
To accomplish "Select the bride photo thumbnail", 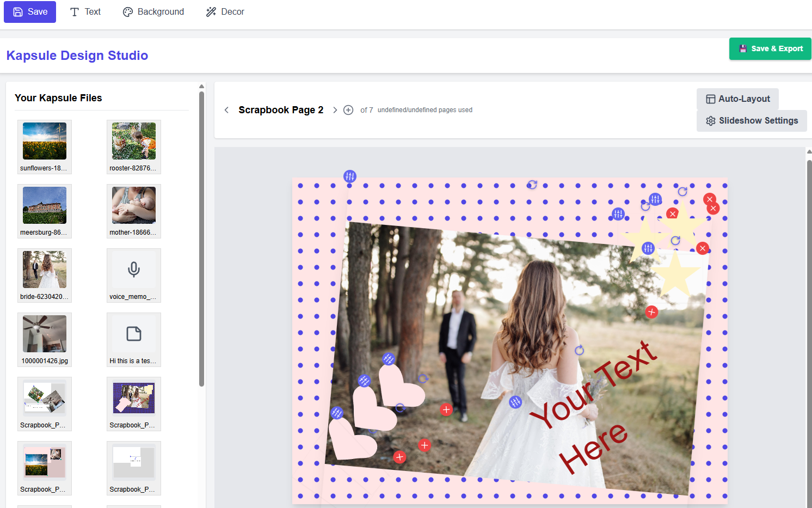I will tap(45, 270).
